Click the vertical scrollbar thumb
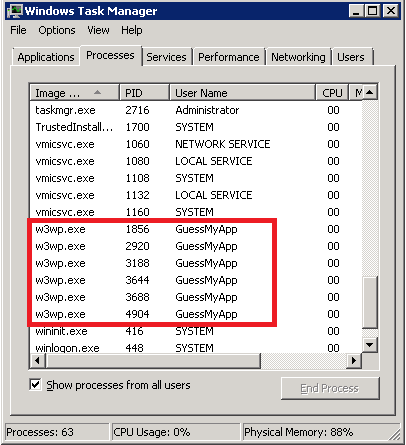 tap(369, 302)
